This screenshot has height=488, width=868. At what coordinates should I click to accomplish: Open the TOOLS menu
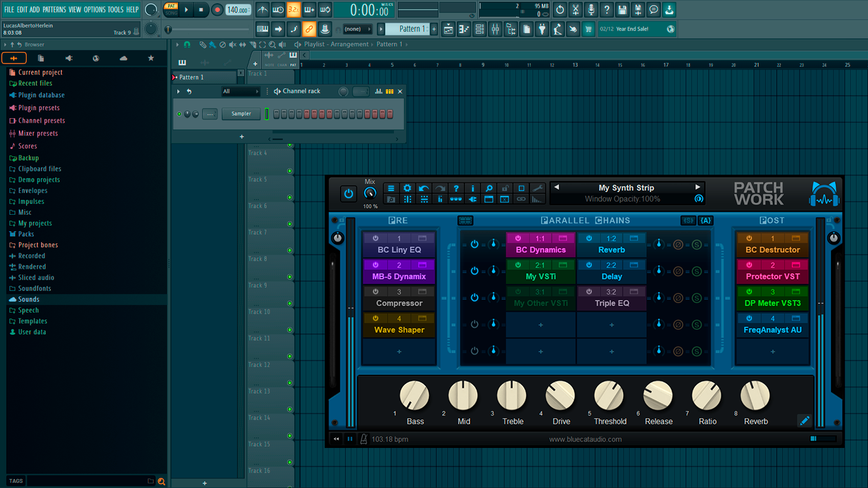click(x=116, y=10)
